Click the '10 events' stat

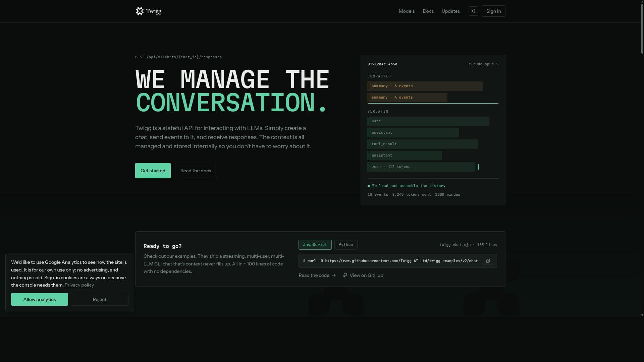click(x=378, y=194)
